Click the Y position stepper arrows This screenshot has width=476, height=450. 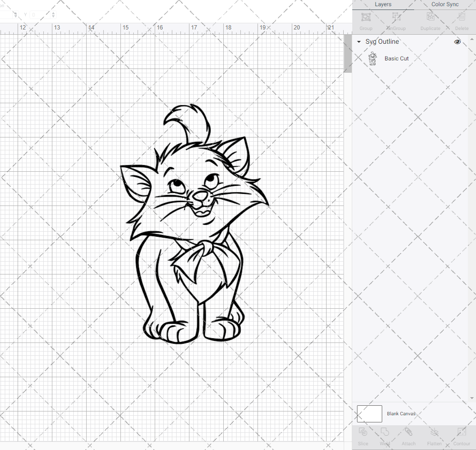pos(53,15)
